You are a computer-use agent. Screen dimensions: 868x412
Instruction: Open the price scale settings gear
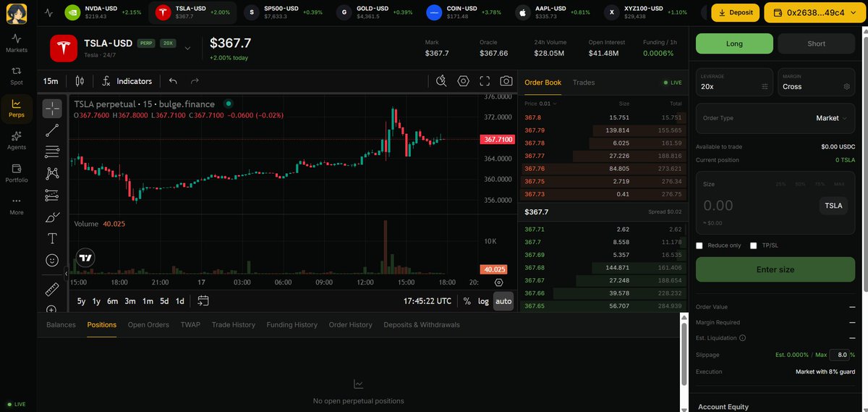498,282
